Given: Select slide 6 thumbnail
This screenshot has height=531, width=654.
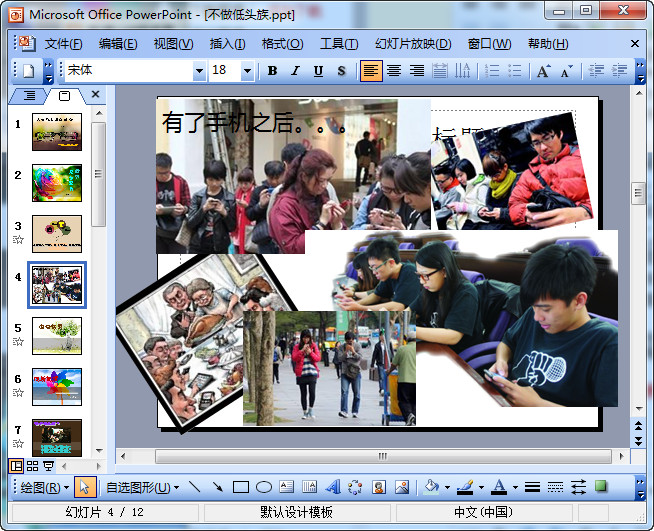Looking at the screenshot, I should [x=57, y=387].
